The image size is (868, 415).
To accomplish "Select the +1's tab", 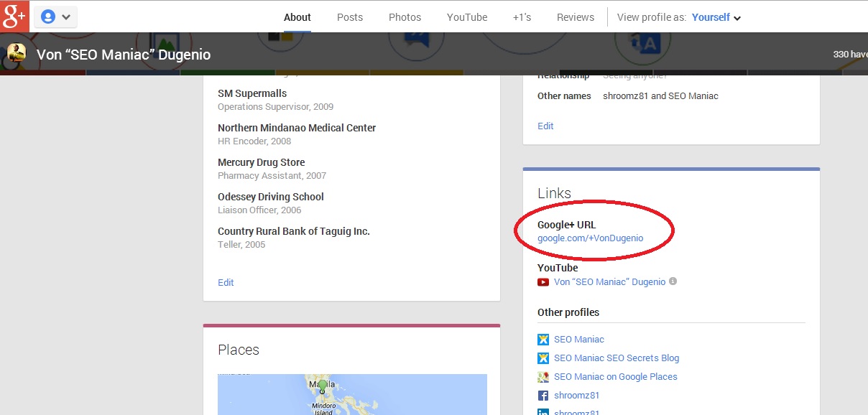I will tap(521, 17).
